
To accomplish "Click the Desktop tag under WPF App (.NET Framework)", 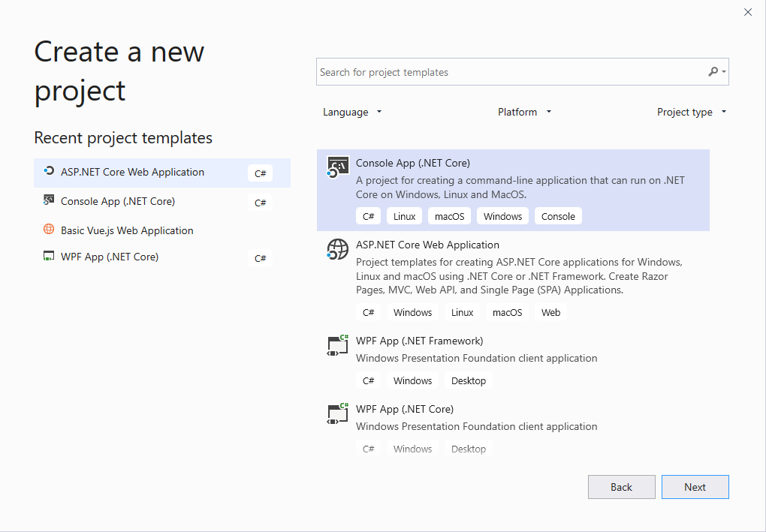I will pos(469,380).
